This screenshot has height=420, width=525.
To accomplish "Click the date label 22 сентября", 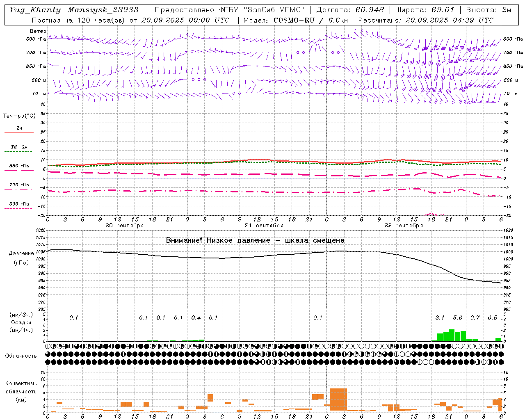I will 404,226.
